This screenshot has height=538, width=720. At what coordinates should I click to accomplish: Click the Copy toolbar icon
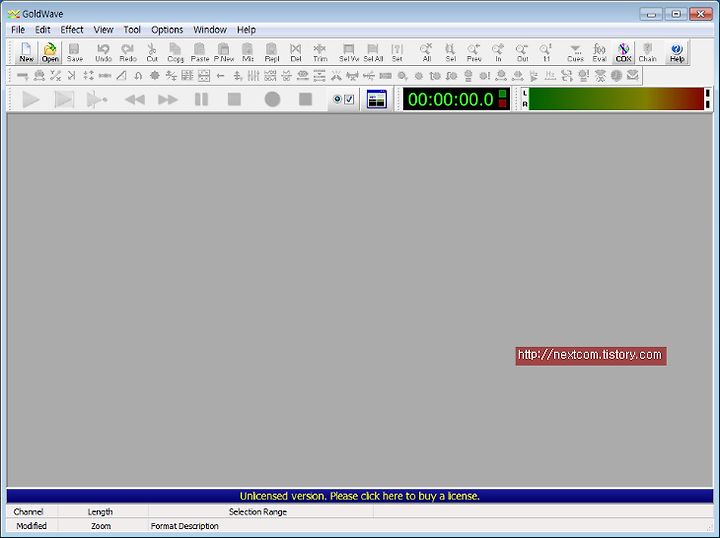click(x=175, y=52)
